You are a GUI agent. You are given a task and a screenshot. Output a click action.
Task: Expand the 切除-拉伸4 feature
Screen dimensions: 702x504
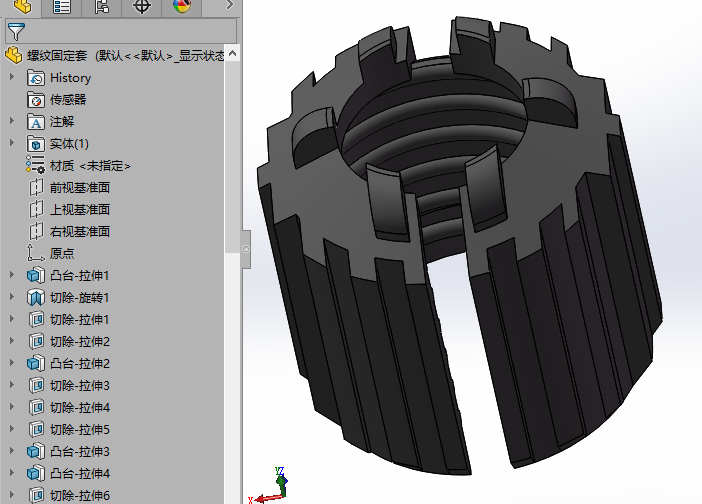(12, 406)
